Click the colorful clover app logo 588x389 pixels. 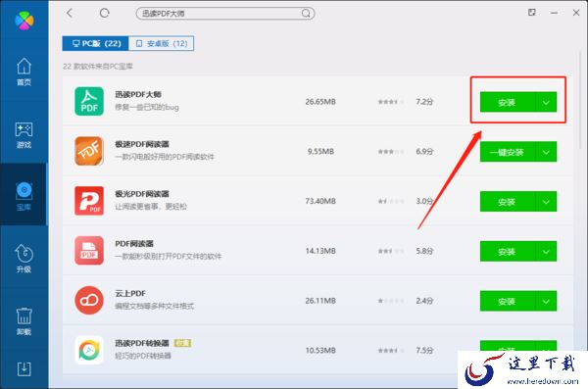coord(24,20)
